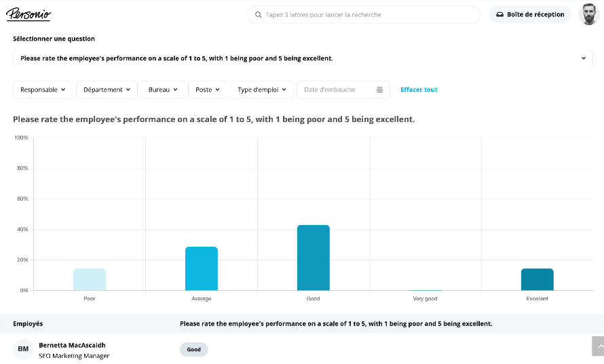Click the scroll-to-top arrow button
The width and height of the screenshot is (604, 364).
[x=598, y=346]
